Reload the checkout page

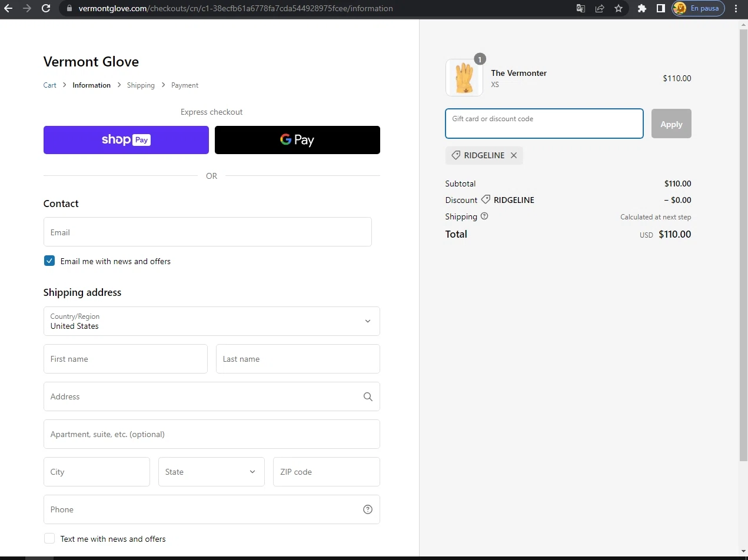(46, 8)
